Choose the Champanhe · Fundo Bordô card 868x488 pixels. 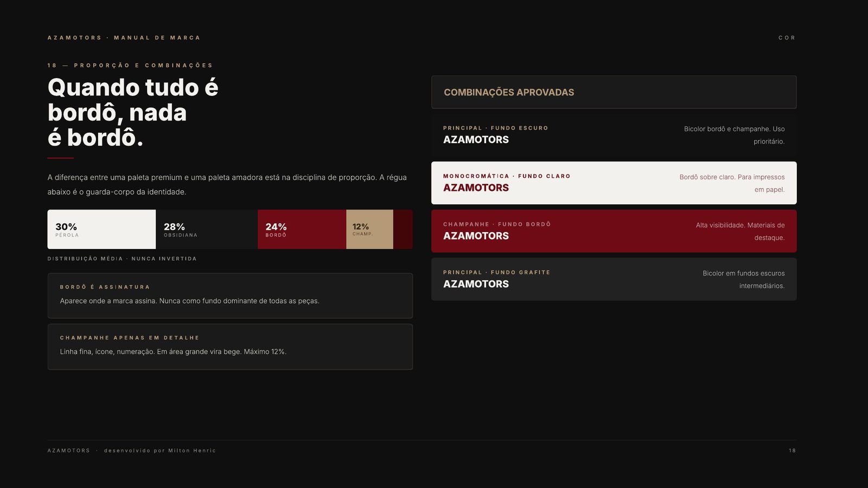pyautogui.click(x=614, y=231)
